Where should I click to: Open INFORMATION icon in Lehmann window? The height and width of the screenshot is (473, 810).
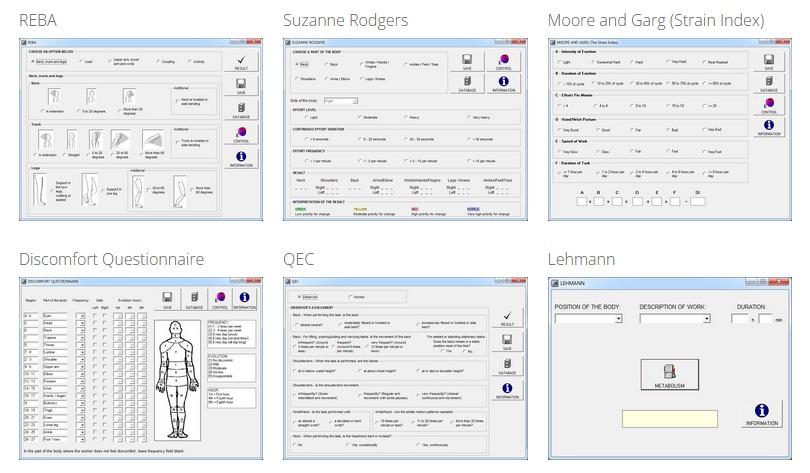[x=761, y=414]
